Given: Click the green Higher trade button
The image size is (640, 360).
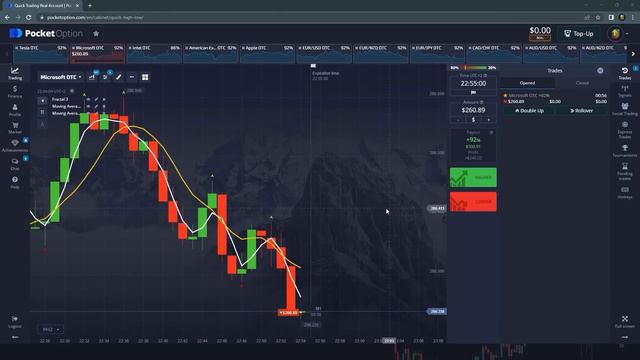Looking at the screenshot, I should coord(473,178).
